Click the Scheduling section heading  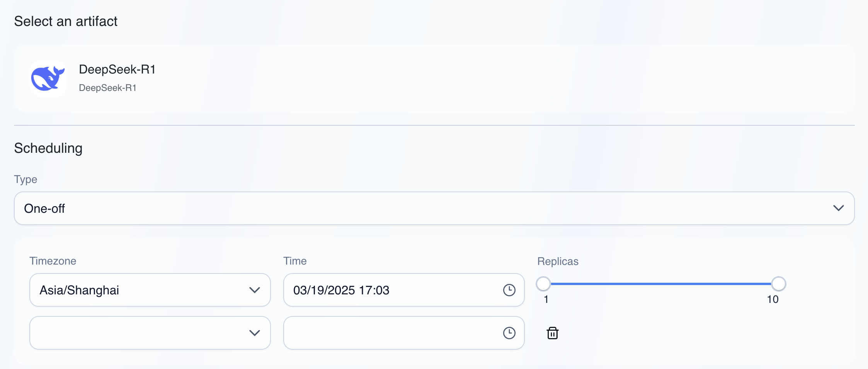click(x=48, y=148)
